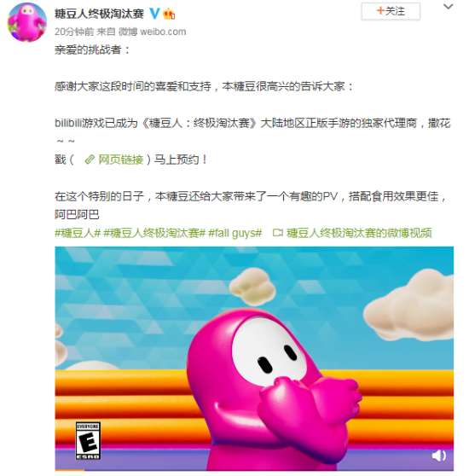
Task: Open the 糖豆人终极淘汰赛 profile avatar
Action: [27, 22]
